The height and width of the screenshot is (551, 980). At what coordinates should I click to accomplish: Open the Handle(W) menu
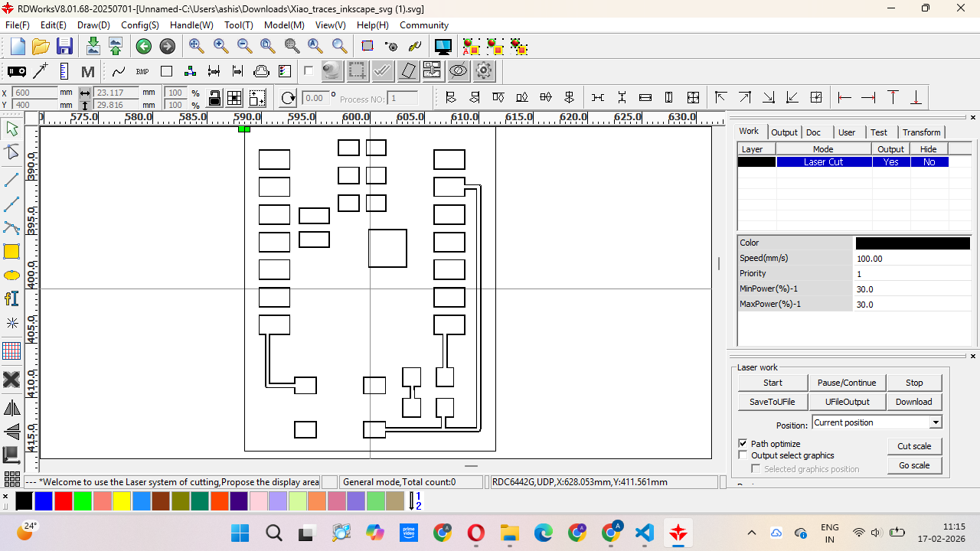191,25
